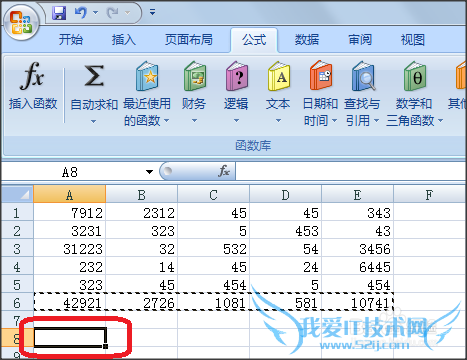Click inside the formula bar input

tap(351, 171)
